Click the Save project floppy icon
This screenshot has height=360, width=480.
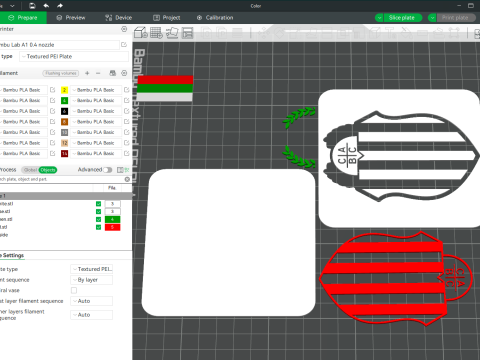32,6
